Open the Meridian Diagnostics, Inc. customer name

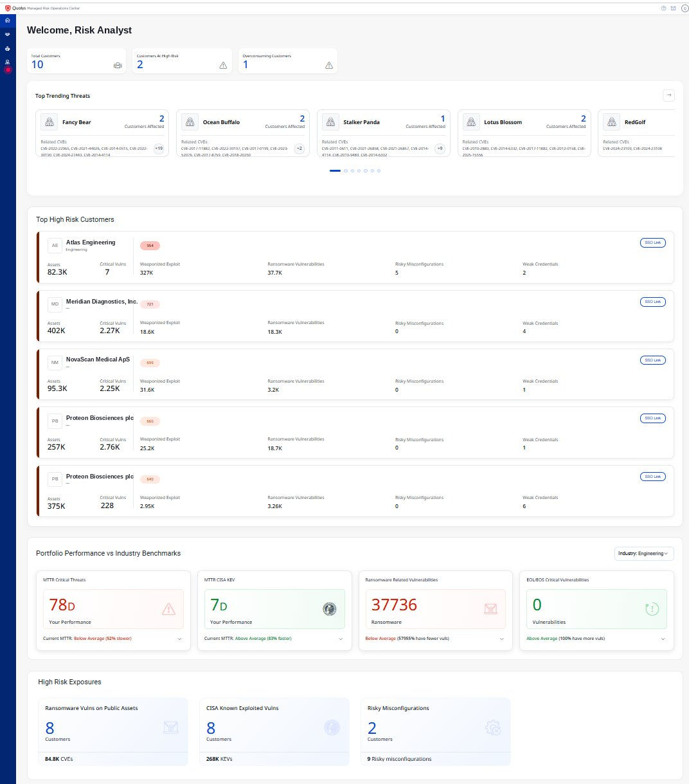tap(102, 301)
